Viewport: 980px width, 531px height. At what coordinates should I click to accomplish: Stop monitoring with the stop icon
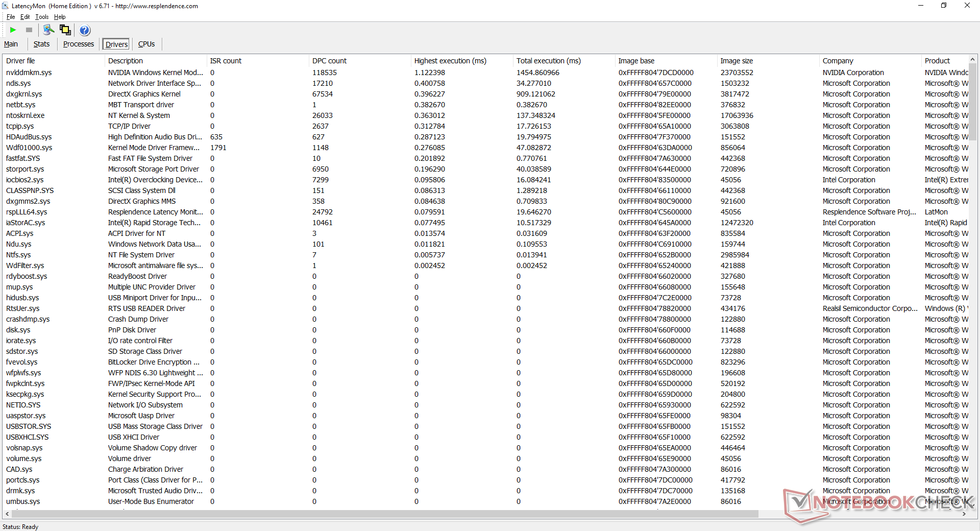(29, 30)
